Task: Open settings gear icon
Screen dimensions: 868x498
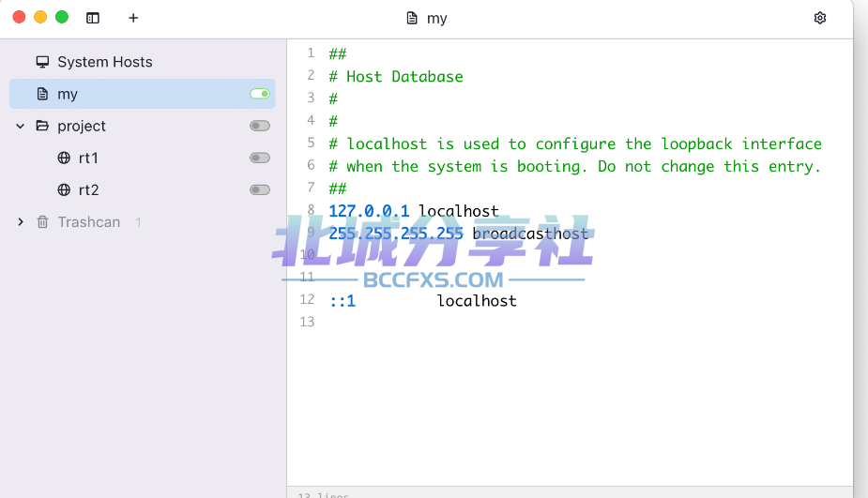Action: pyautogui.click(x=820, y=18)
